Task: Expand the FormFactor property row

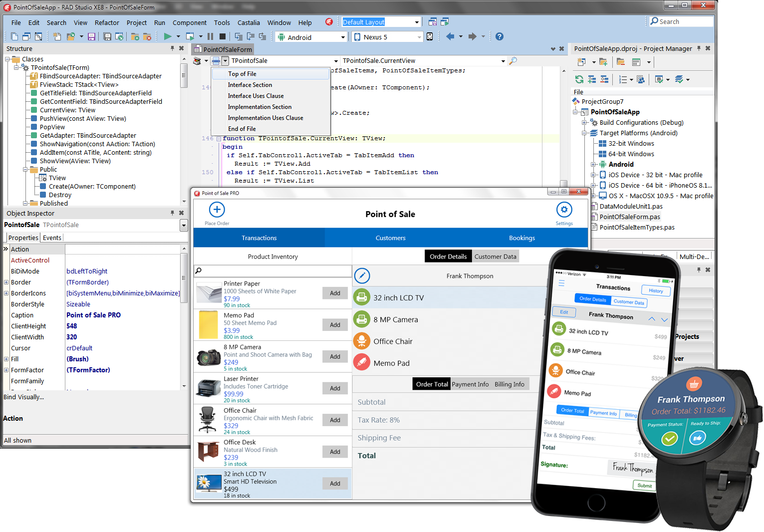Action: coord(6,370)
